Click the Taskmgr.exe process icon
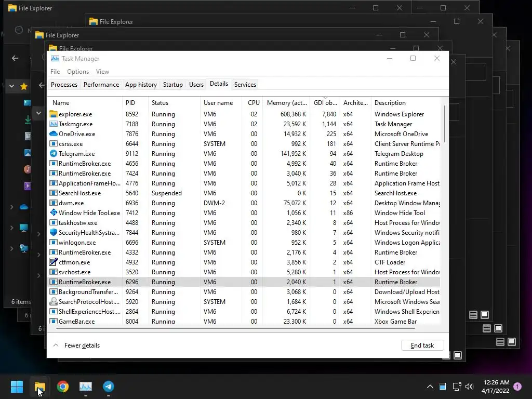The image size is (532, 399). (54, 124)
